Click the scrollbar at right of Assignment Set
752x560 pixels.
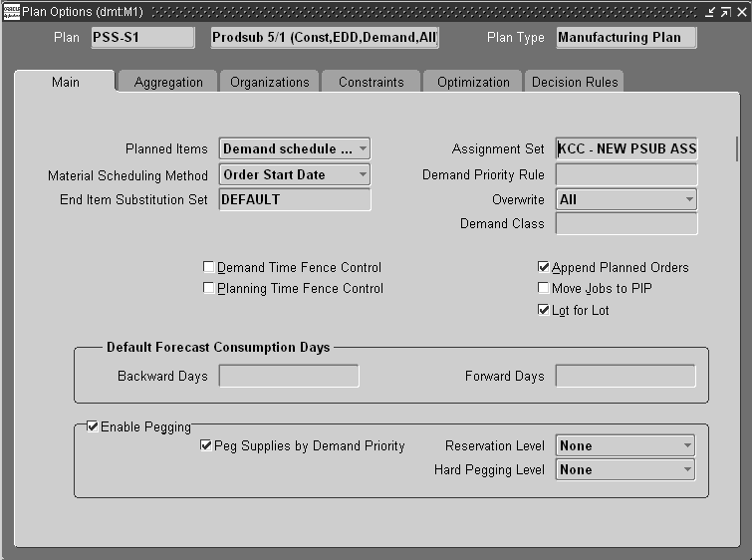coord(737,148)
